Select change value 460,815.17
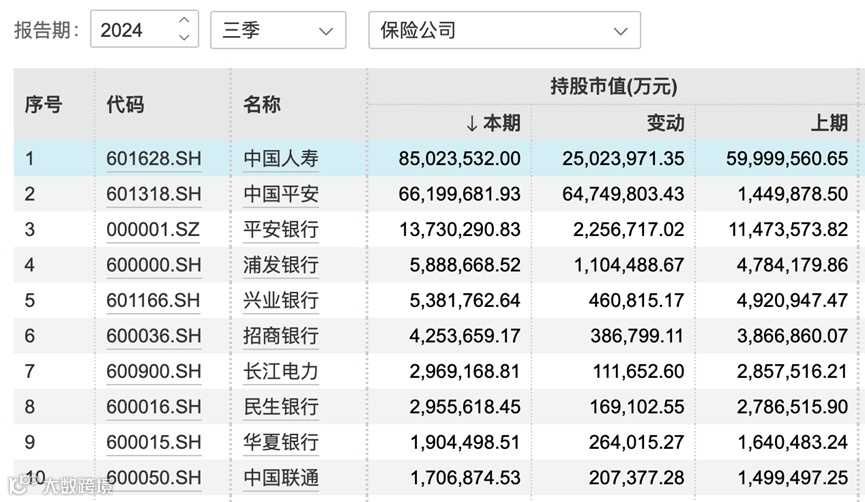The image size is (865, 502). click(x=637, y=301)
